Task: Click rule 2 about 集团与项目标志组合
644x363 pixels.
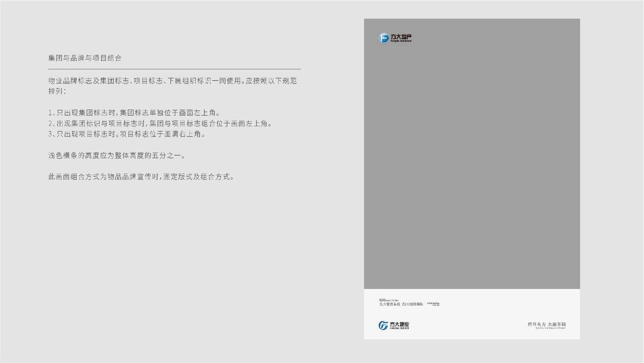Action: click(160, 124)
